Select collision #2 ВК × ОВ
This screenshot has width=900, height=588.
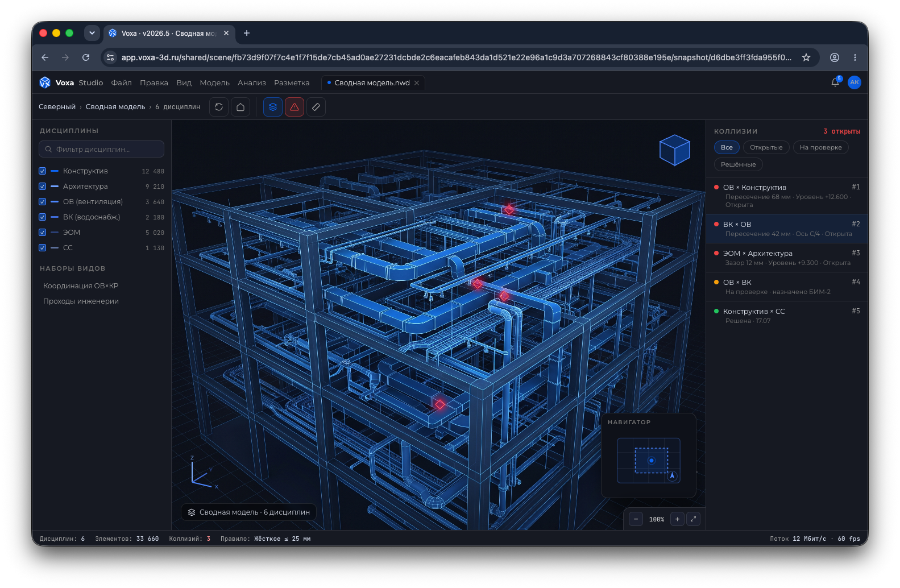[787, 229]
